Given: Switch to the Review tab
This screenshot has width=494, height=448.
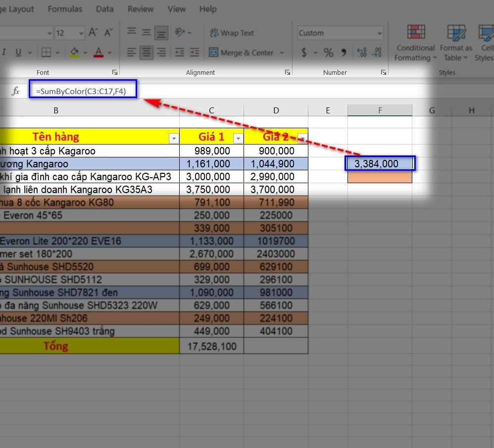Looking at the screenshot, I should 140,9.
